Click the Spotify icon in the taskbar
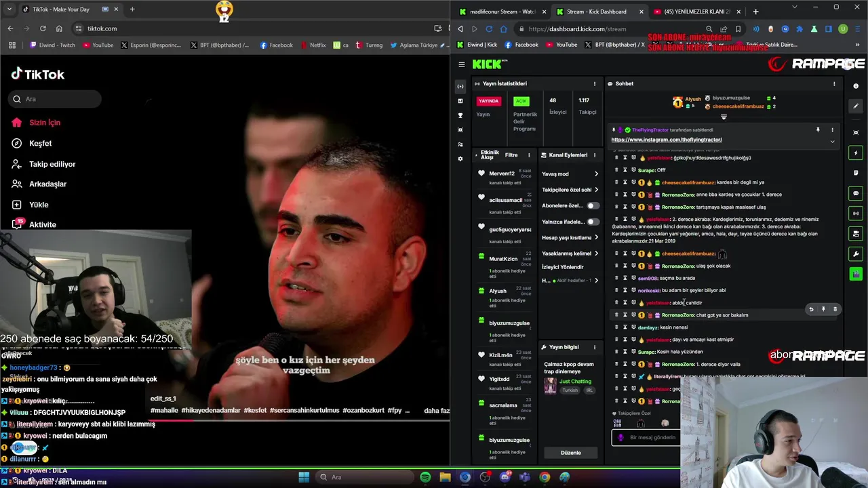The image size is (868, 488). (x=425, y=477)
